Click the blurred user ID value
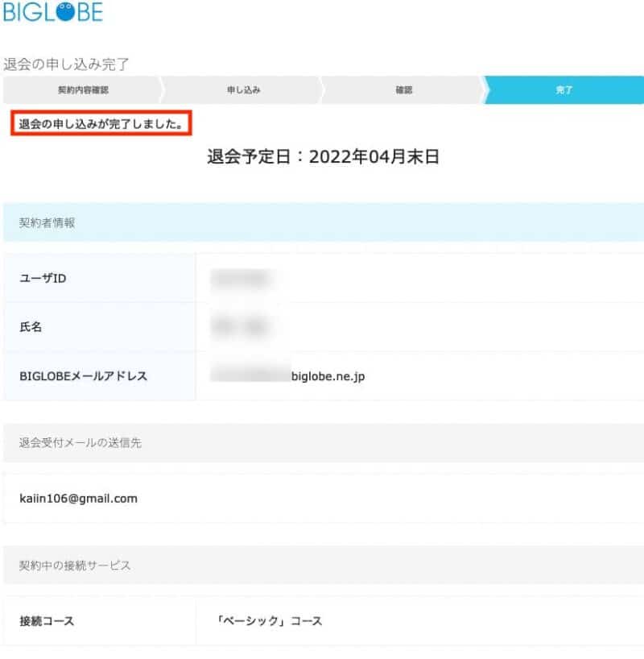The width and height of the screenshot is (644, 659). coord(242,278)
